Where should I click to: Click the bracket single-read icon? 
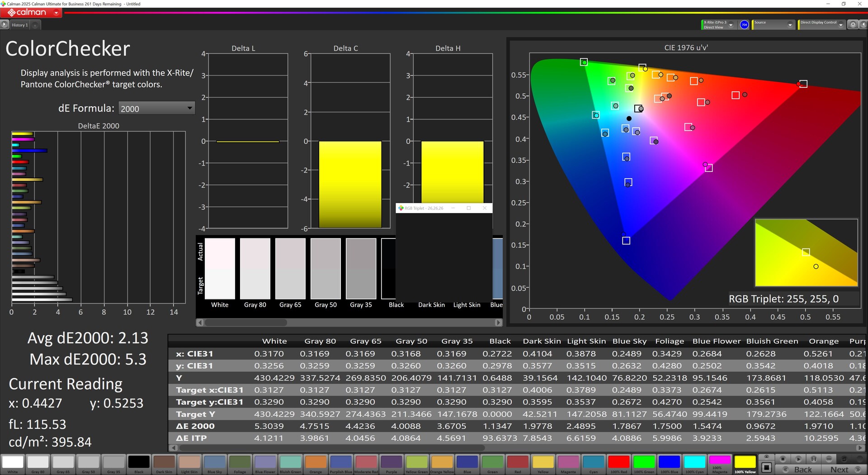point(813,459)
